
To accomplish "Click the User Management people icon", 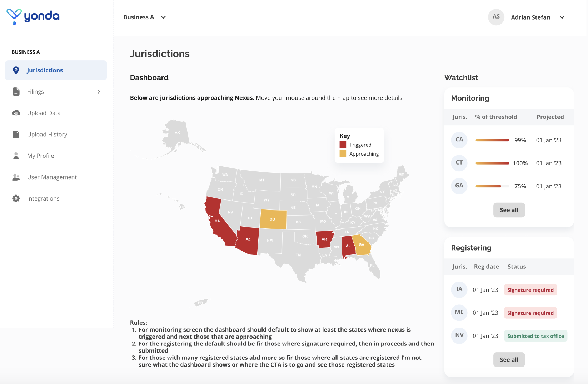I will click(x=16, y=177).
